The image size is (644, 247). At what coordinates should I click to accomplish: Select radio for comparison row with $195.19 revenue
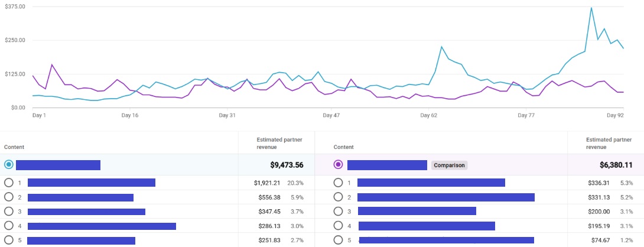(338, 226)
